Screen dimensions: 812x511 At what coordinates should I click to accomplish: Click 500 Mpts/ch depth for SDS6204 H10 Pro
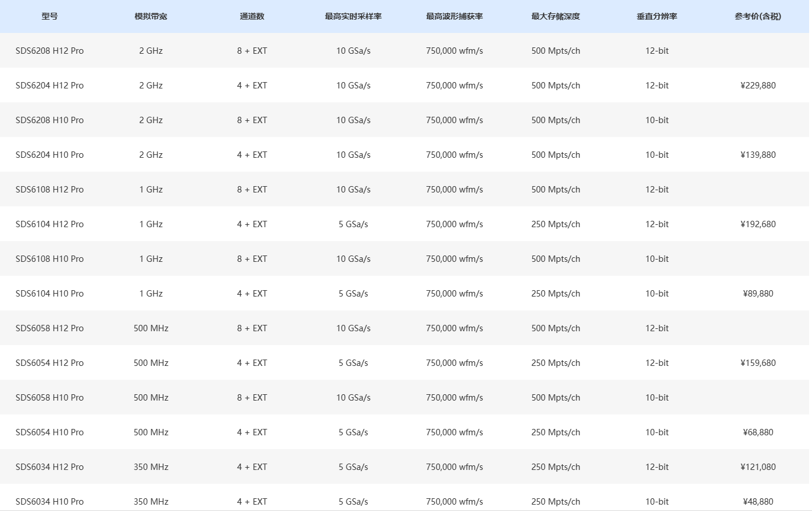pyautogui.click(x=556, y=155)
